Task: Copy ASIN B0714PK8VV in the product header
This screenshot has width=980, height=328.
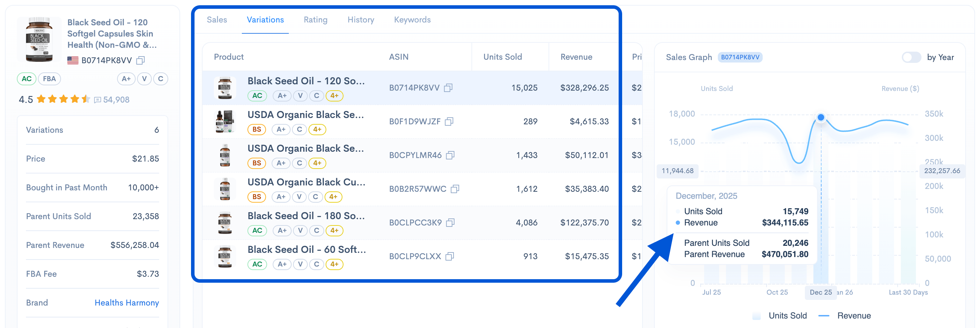Action: pyautogui.click(x=141, y=60)
